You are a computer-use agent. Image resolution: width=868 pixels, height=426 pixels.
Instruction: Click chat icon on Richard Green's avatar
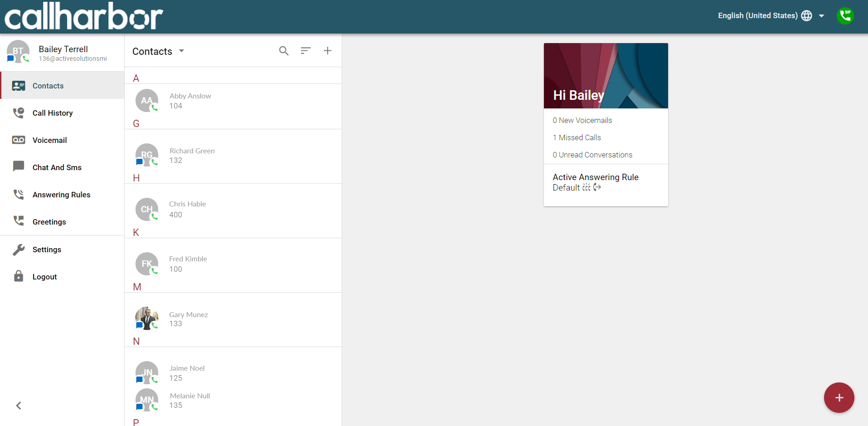point(140,162)
